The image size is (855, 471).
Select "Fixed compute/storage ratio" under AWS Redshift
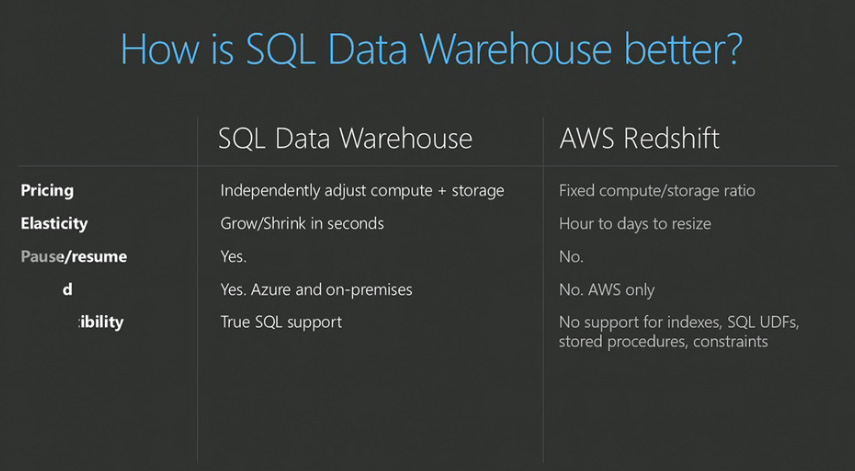point(657,190)
